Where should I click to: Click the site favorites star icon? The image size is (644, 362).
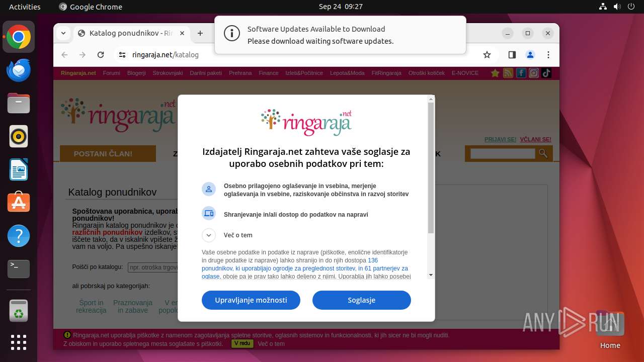point(495,73)
